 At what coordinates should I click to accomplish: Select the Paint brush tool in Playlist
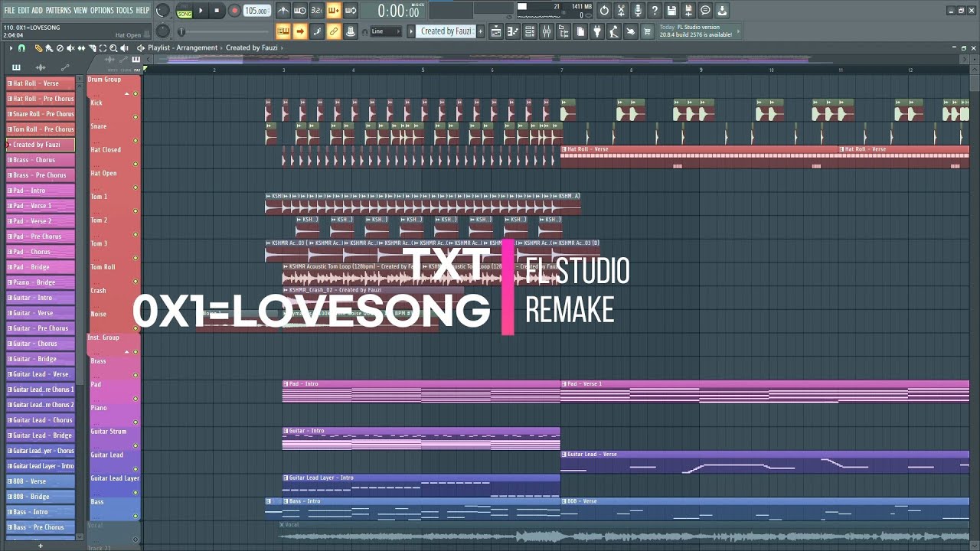(x=49, y=48)
